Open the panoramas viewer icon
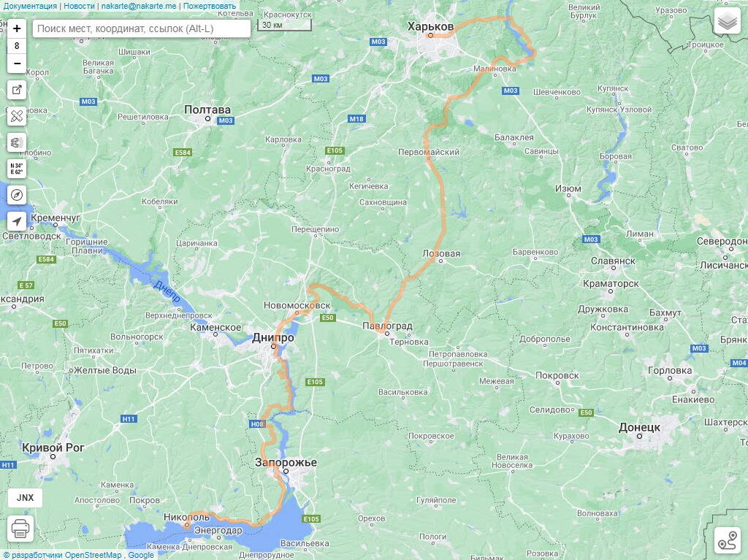Image resolution: width=748 pixels, height=560 pixels. coord(17,142)
